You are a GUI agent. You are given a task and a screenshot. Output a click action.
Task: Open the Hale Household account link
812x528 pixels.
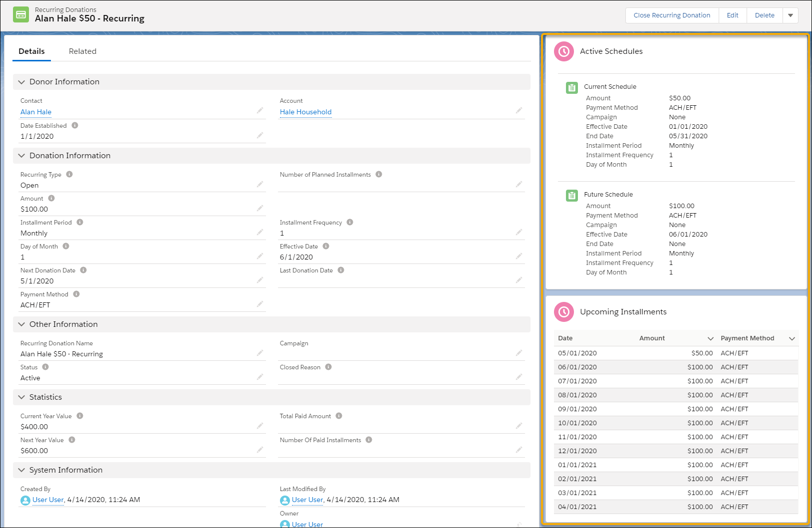coord(305,112)
